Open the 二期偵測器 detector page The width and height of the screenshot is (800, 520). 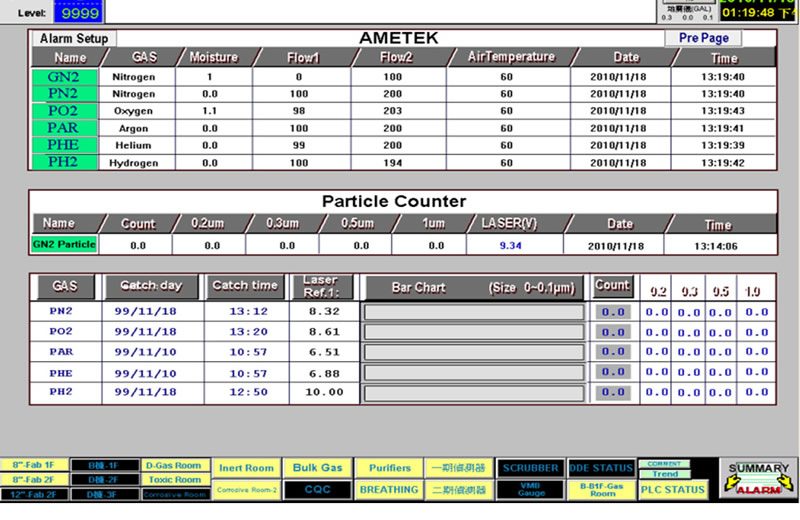(x=459, y=489)
